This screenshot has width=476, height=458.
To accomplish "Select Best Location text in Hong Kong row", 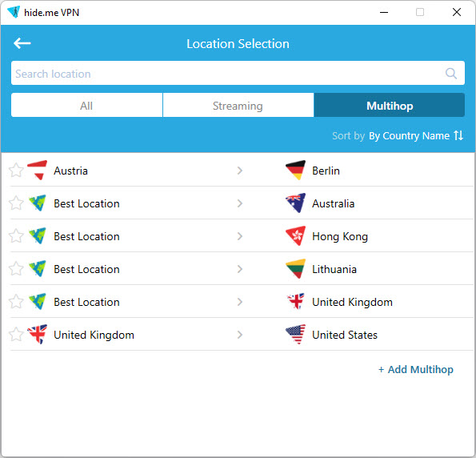I will 86,236.
